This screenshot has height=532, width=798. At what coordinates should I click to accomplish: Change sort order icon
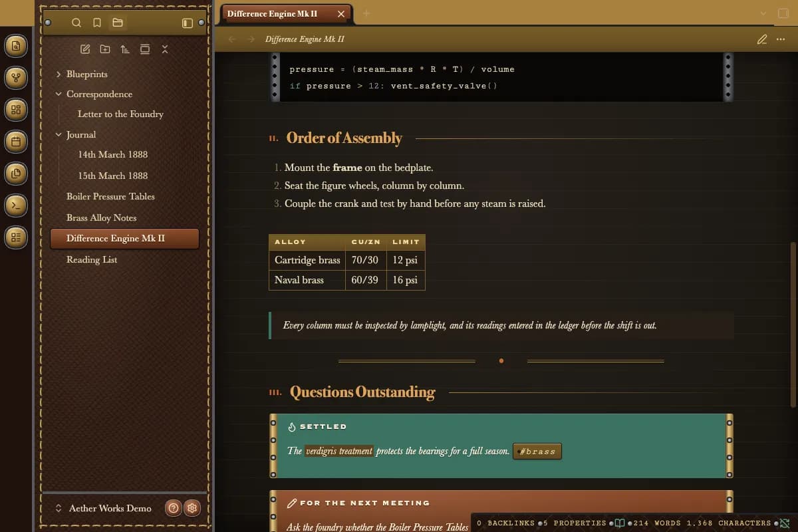coord(125,49)
